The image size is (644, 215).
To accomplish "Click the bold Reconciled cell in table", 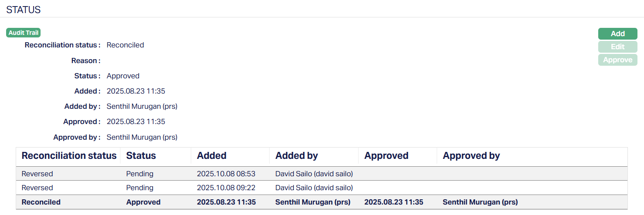I will pos(41,202).
